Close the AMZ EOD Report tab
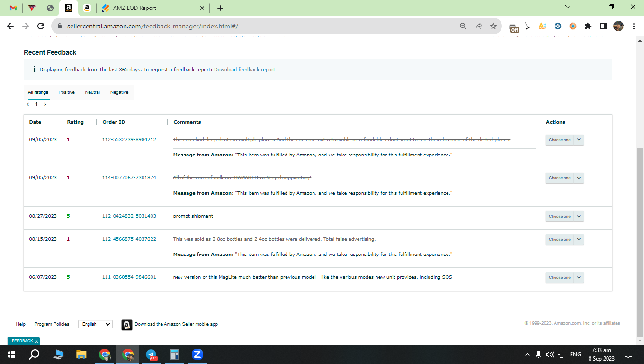This screenshot has height=364, width=644. [x=202, y=8]
